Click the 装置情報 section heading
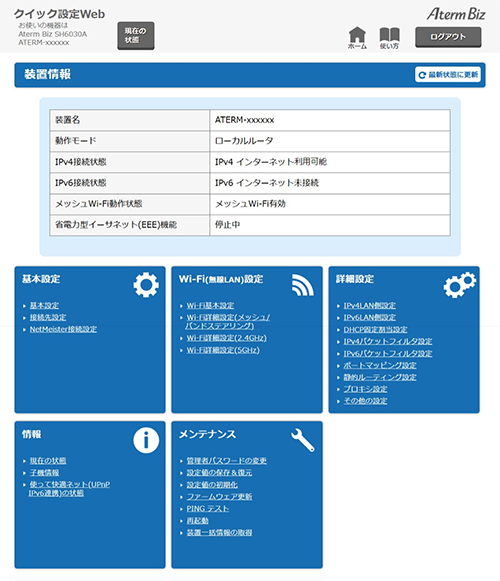The width and height of the screenshot is (500, 581). [47, 74]
